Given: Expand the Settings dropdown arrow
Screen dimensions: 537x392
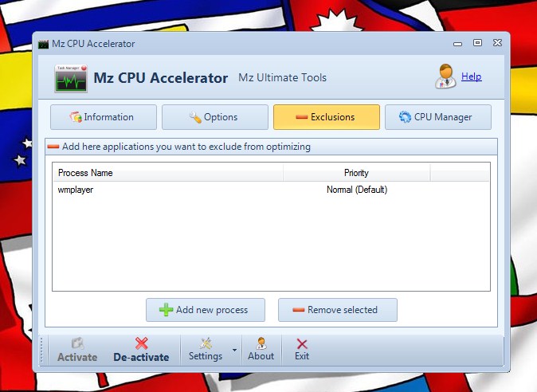Looking at the screenshot, I should 234,350.
